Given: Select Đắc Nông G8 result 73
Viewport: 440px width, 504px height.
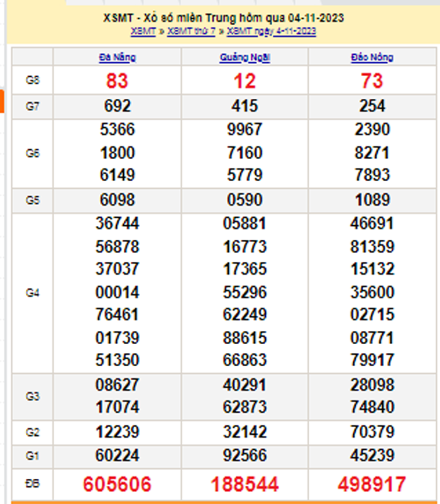Looking at the screenshot, I should 372,81.
